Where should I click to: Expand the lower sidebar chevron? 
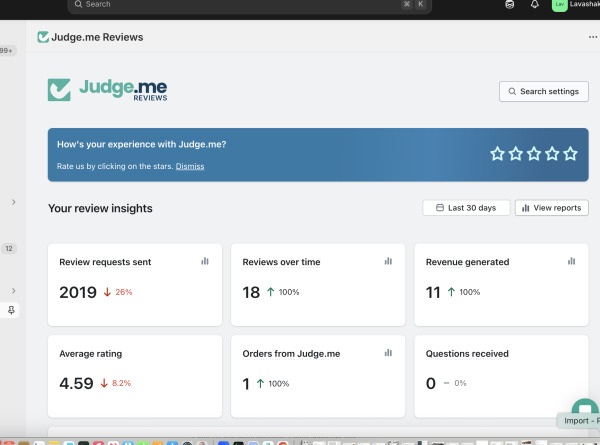(13, 291)
